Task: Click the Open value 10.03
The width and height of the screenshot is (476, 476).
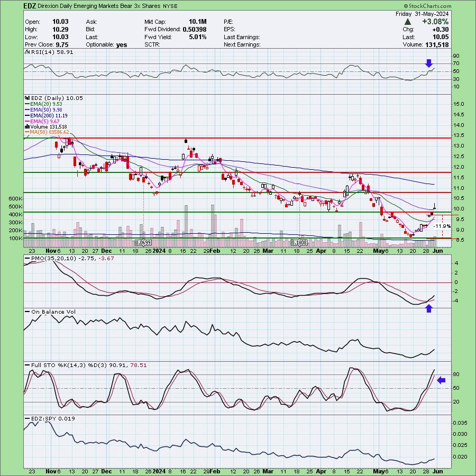Action: [60, 22]
